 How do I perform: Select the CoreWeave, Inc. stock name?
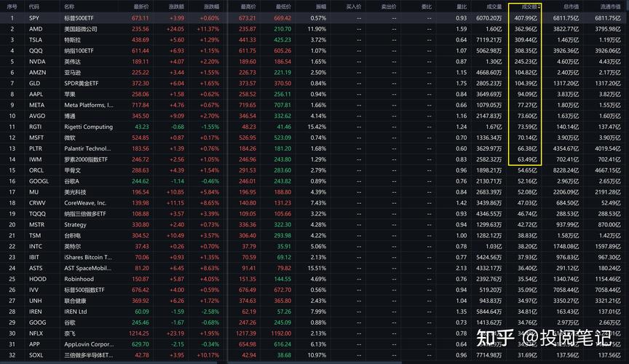click(x=85, y=203)
